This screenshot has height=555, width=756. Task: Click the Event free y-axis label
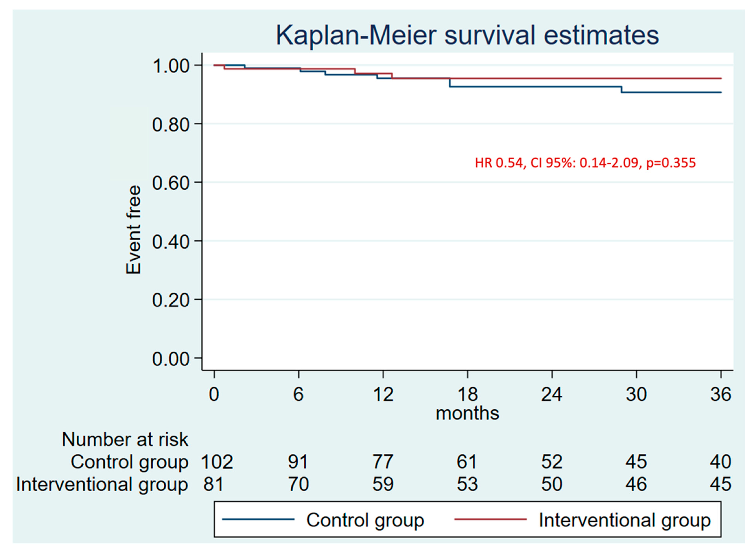tap(133, 230)
